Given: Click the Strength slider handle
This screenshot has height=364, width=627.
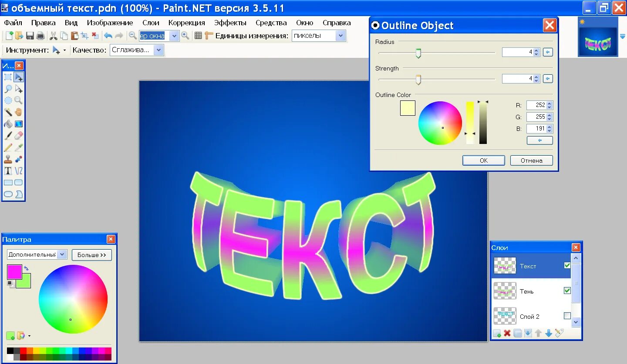Looking at the screenshot, I should (418, 80).
